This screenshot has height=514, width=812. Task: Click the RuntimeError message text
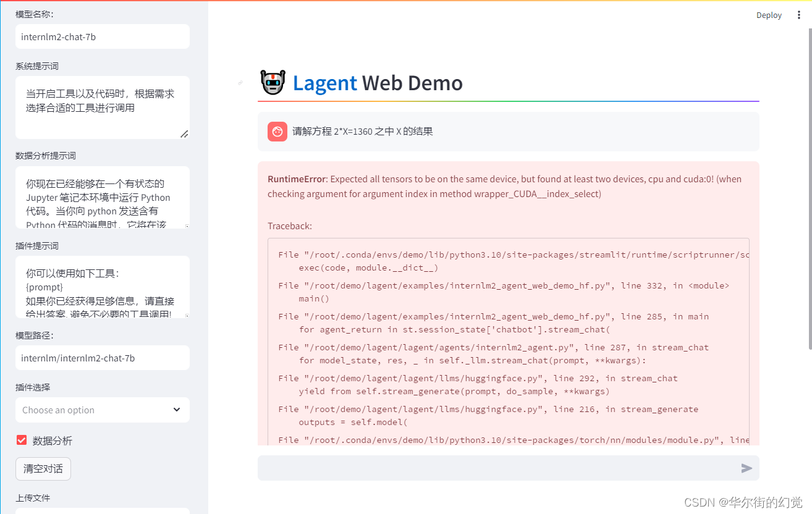tap(504, 187)
